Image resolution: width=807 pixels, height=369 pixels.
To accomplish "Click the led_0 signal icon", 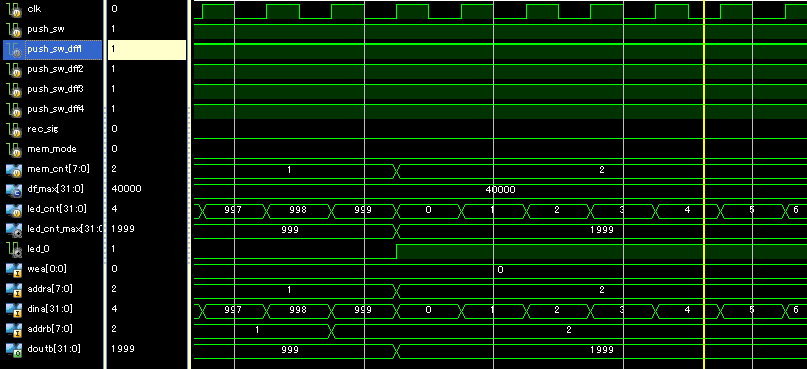I will (x=13, y=250).
